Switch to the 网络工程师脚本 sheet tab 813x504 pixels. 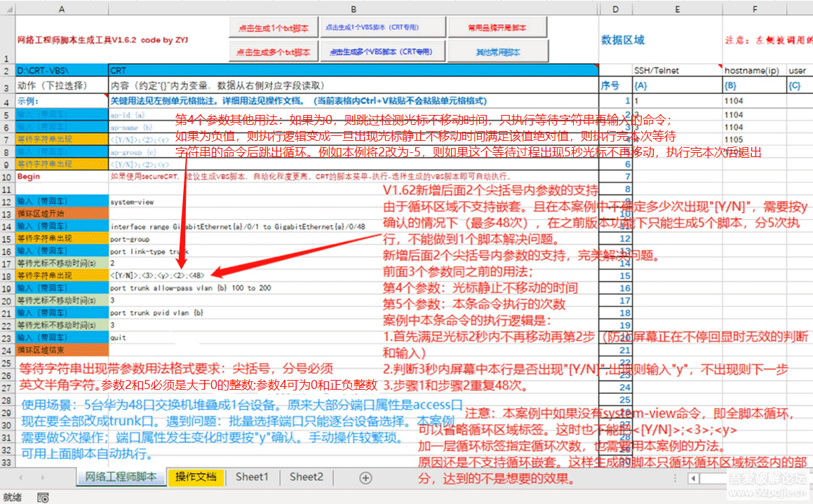121,477
